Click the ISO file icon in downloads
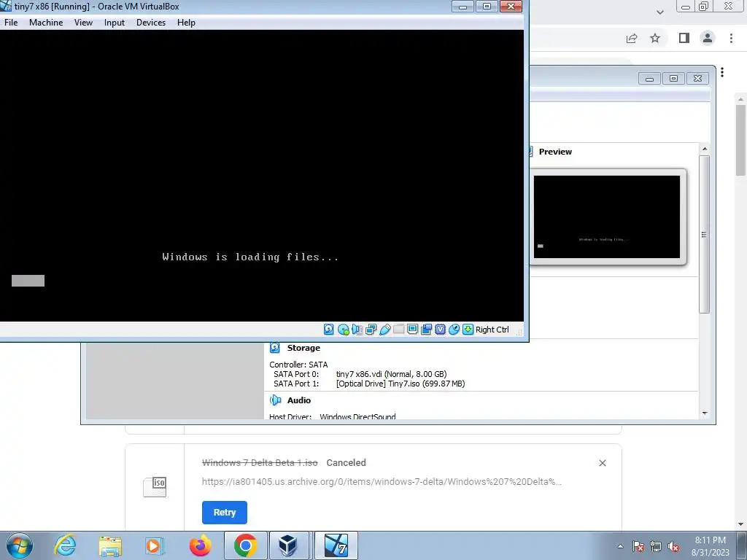This screenshot has height=560, width=747. point(155,486)
